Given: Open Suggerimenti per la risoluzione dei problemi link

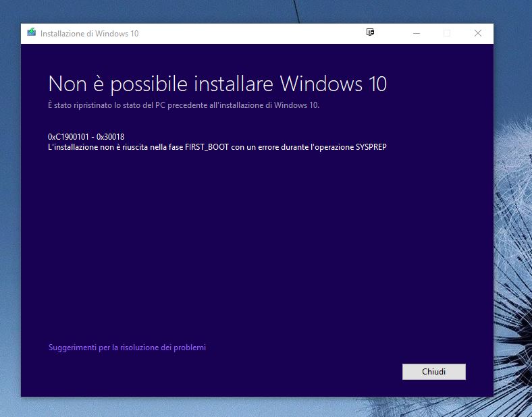Looking at the screenshot, I should 127,347.
